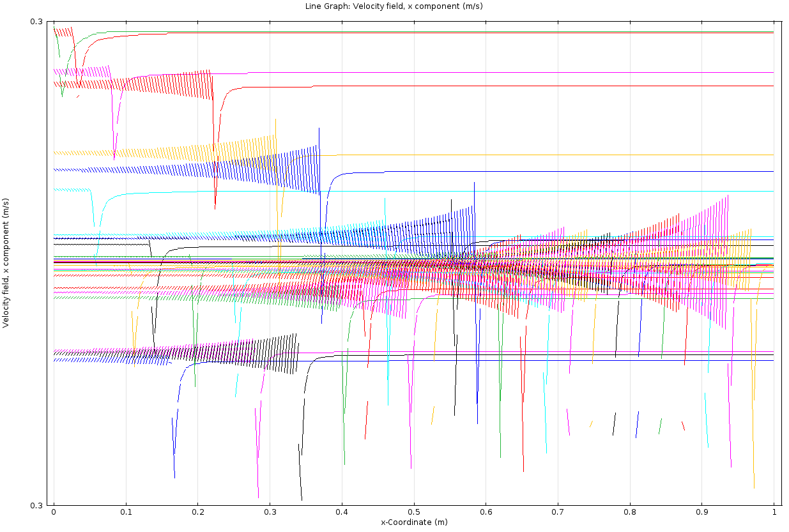Select the x-axis tick label 0.4
This screenshot has width=789, height=532.
(342, 512)
